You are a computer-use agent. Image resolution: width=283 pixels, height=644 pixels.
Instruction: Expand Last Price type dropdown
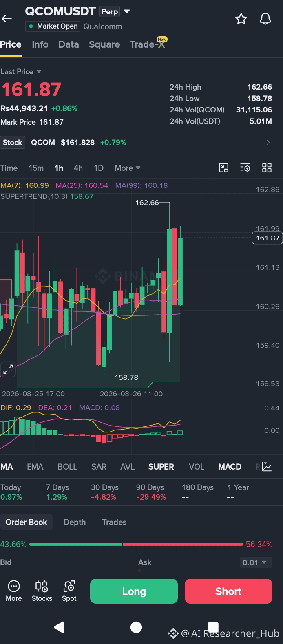click(x=21, y=72)
